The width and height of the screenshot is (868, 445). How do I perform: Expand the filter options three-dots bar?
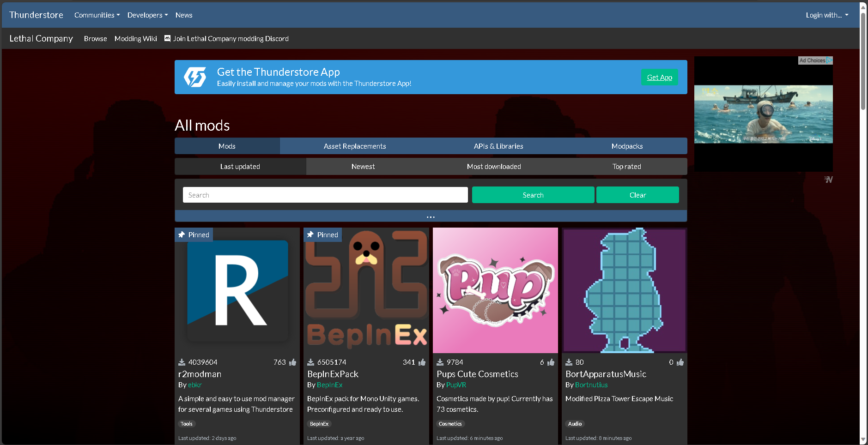[x=431, y=216]
